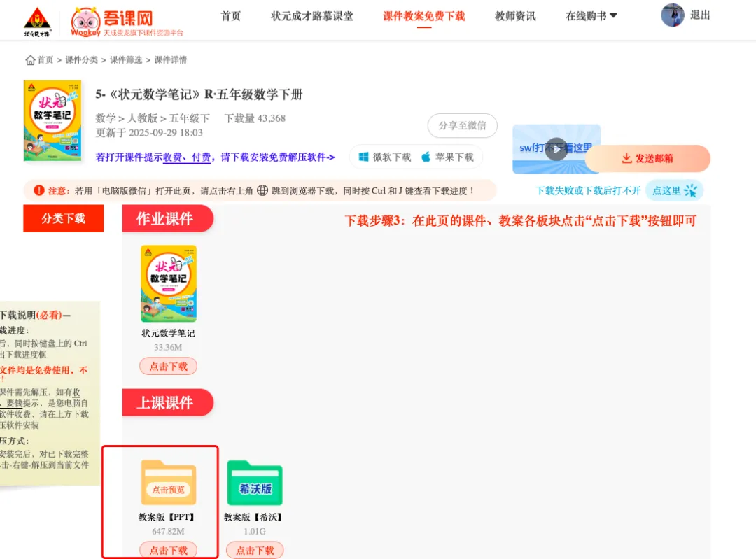
Task: Click the 作业课件 section header
Action: coord(167,218)
